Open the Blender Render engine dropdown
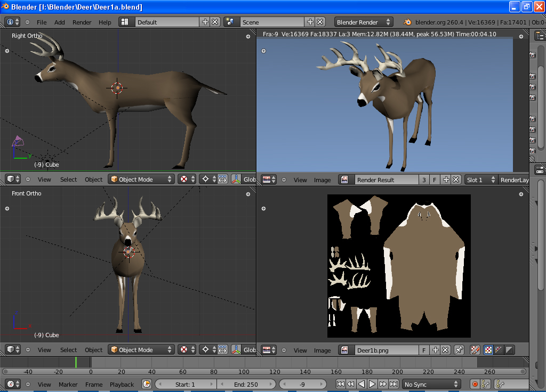The image size is (546, 392). pos(364,22)
